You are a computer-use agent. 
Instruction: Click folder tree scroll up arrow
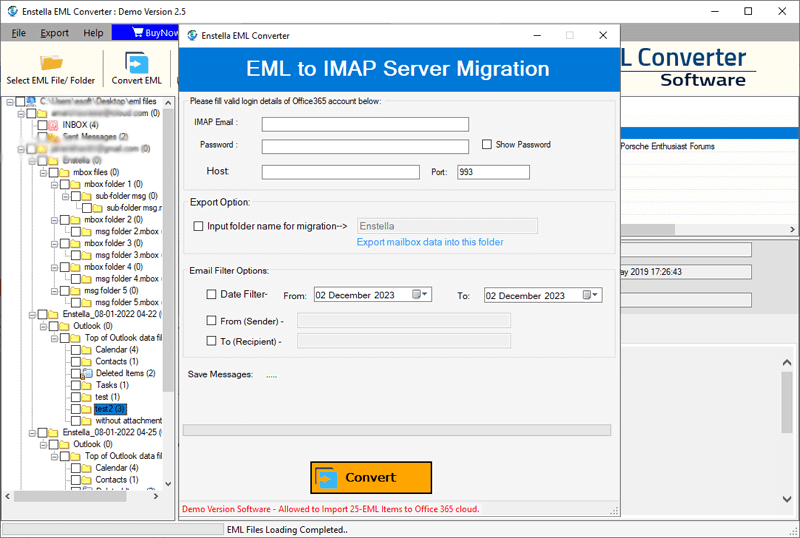168,103
